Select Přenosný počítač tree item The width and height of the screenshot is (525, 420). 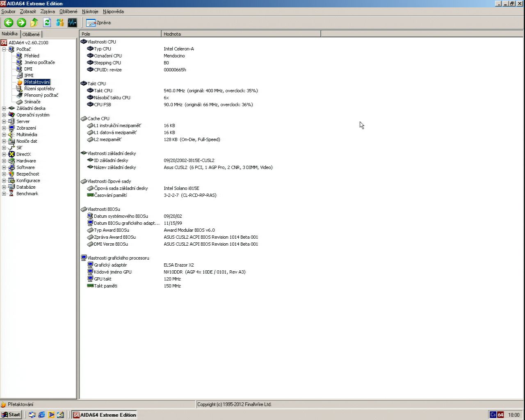pos(41,95)
